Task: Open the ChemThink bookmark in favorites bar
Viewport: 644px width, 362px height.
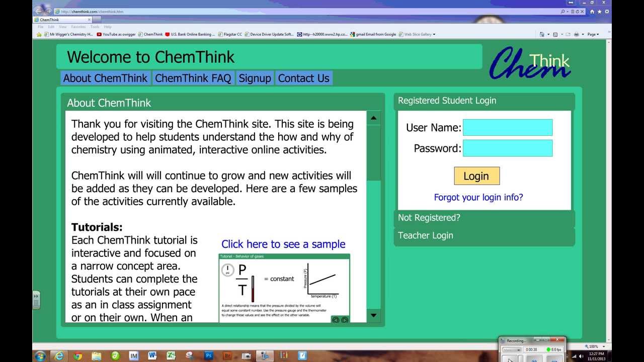Action: 150,34
